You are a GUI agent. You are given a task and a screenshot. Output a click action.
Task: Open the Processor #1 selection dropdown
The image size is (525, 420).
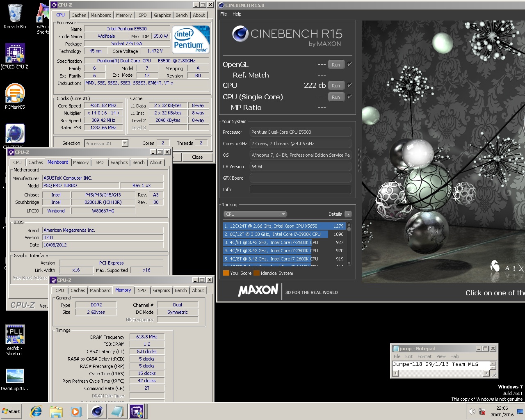coord(106,143)
